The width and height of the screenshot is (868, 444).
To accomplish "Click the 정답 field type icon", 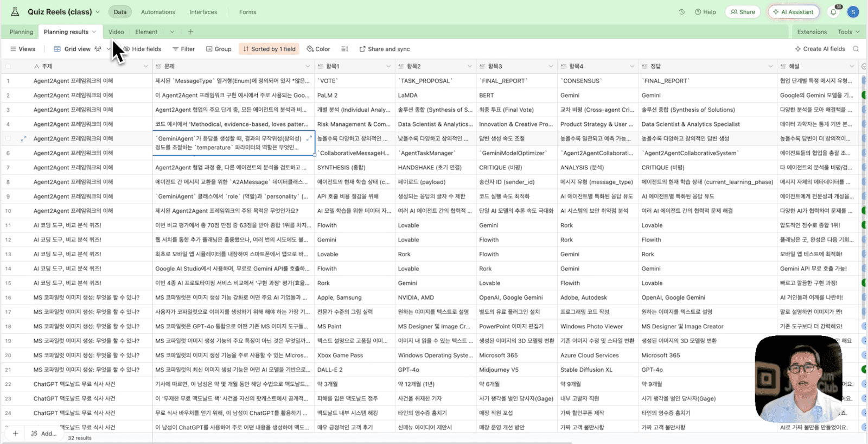I will point(645,66).
